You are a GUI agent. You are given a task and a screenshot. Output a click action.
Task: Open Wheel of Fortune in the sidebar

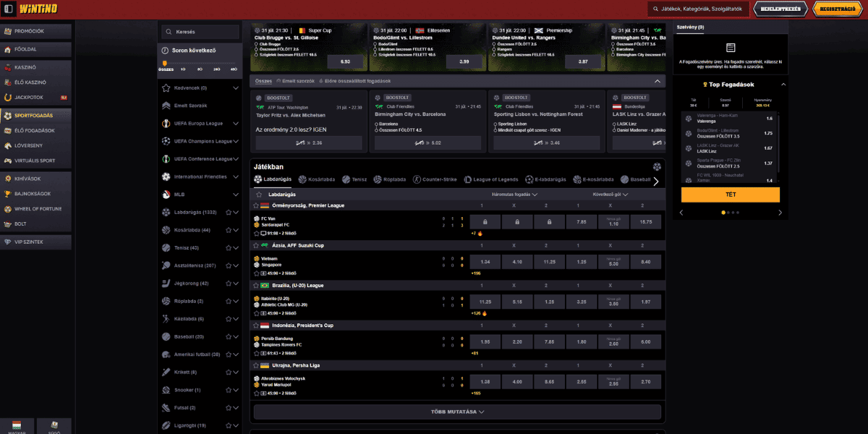click(35, 209)
